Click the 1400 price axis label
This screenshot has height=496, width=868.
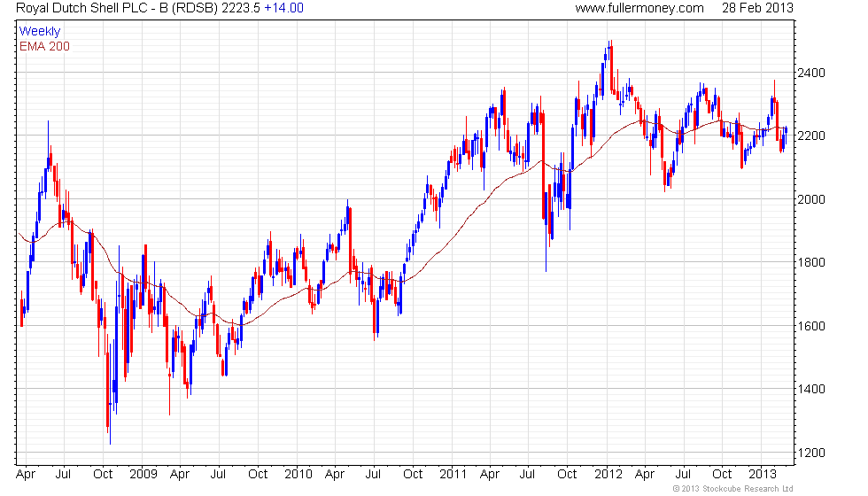point(811,389)
